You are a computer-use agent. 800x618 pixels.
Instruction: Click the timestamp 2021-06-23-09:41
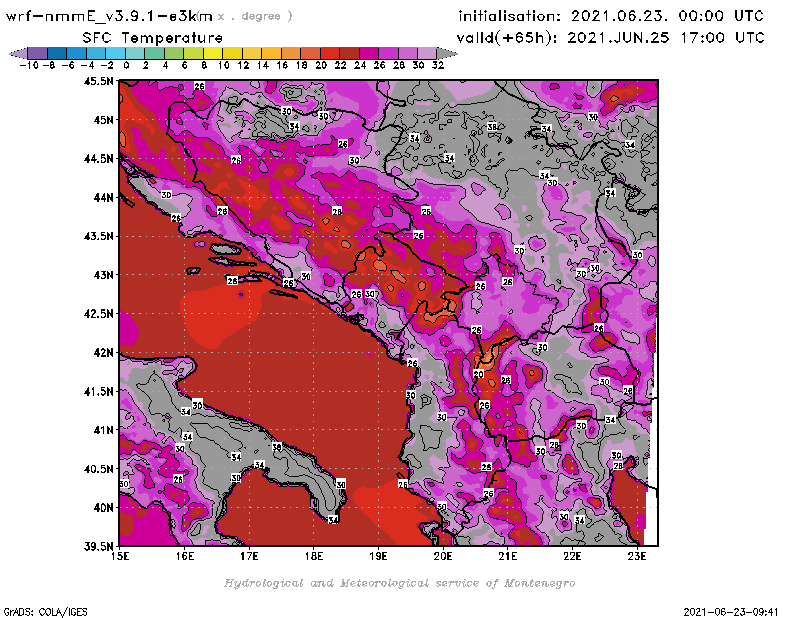click(x=731, y=612)
